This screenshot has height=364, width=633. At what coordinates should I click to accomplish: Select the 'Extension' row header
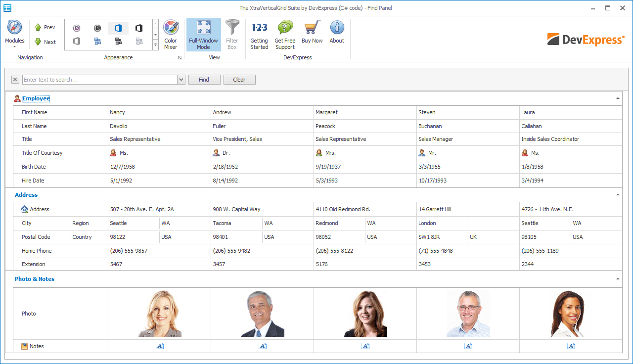coord(60,264)
